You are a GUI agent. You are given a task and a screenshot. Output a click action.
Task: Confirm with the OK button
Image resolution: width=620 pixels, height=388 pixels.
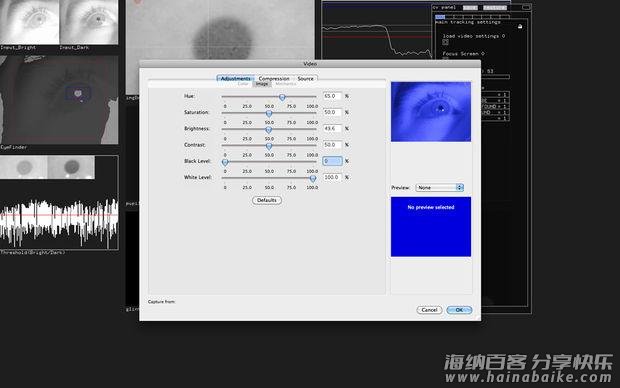(459, 310)
